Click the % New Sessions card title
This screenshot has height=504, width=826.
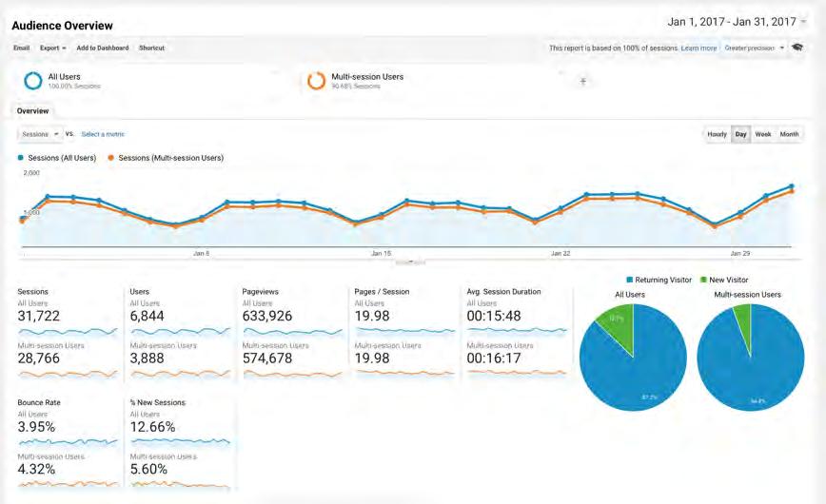[158, 402]
